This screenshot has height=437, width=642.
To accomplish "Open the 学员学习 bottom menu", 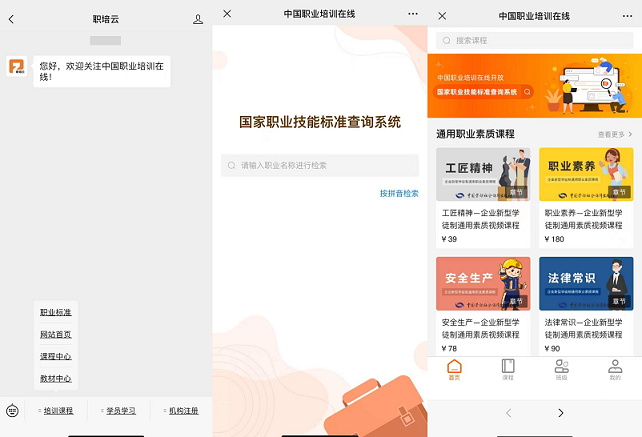I will coord(119,410).
